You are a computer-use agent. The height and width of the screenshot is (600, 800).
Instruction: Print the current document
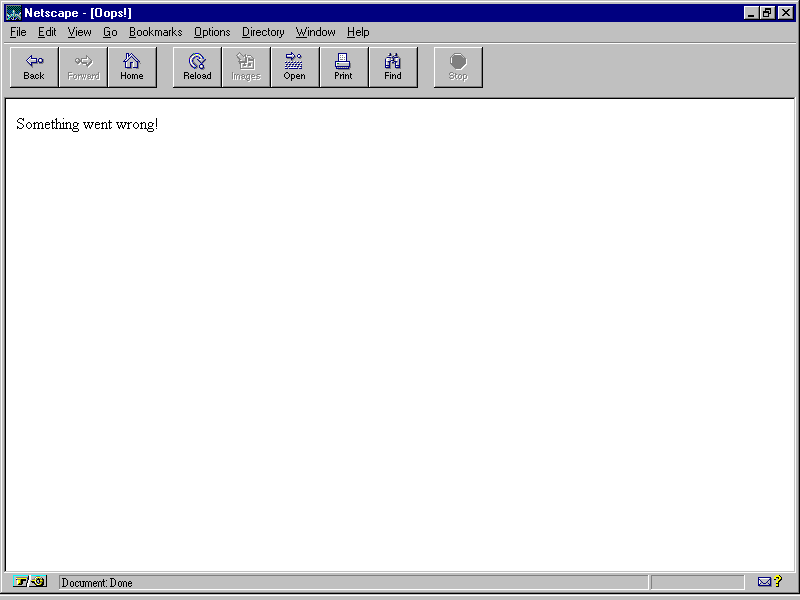343,67
